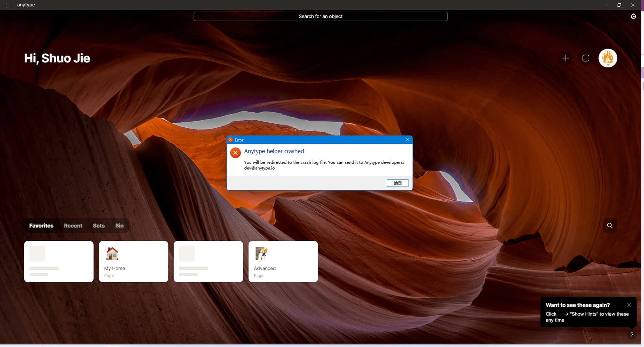Click the first loading placeholder card
The image size is (644, 347).
click(59, 262)
